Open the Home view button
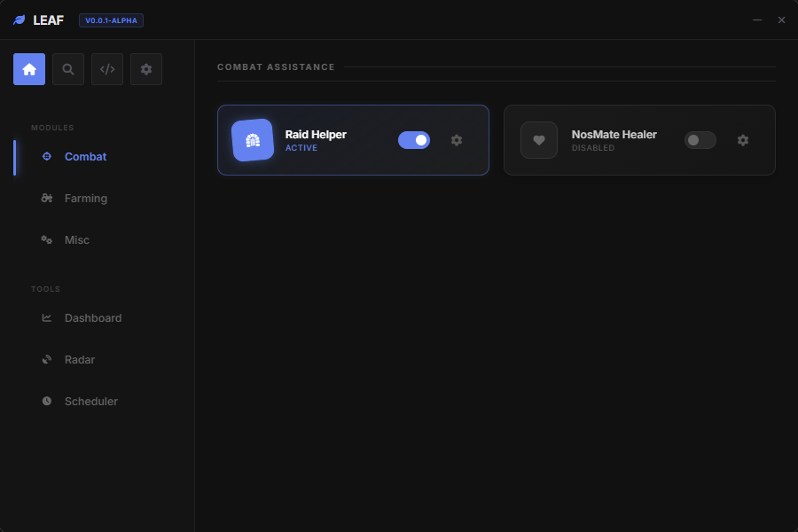798x532 pixels. tap(29, 69)
